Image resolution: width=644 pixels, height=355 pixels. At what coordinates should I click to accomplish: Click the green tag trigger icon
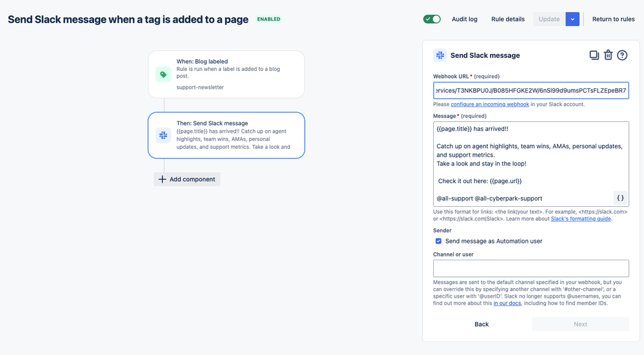(x=163, y=74)
